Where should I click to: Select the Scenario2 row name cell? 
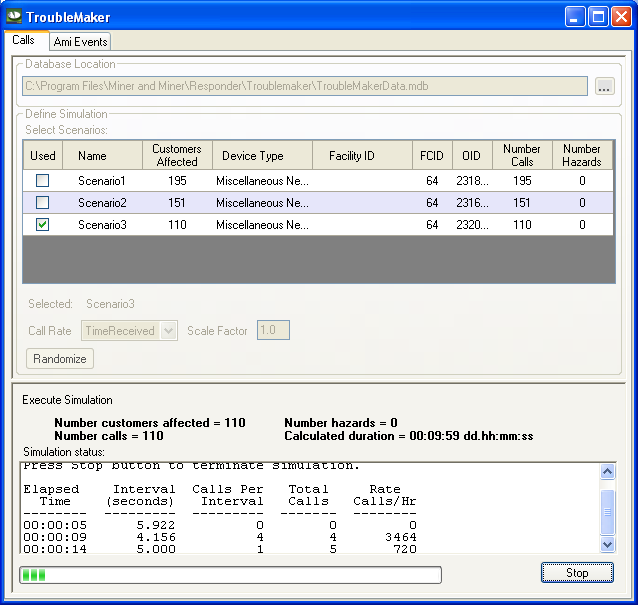click(x=102, y=203)
